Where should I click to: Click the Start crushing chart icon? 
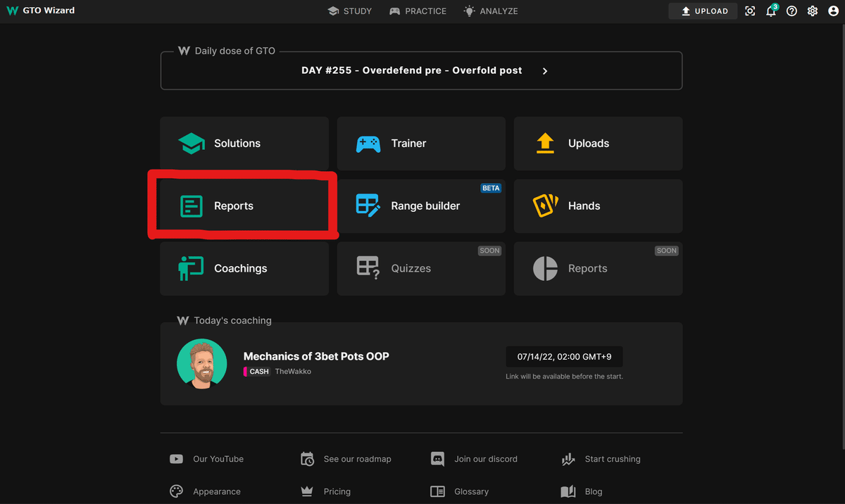[568, 459]
